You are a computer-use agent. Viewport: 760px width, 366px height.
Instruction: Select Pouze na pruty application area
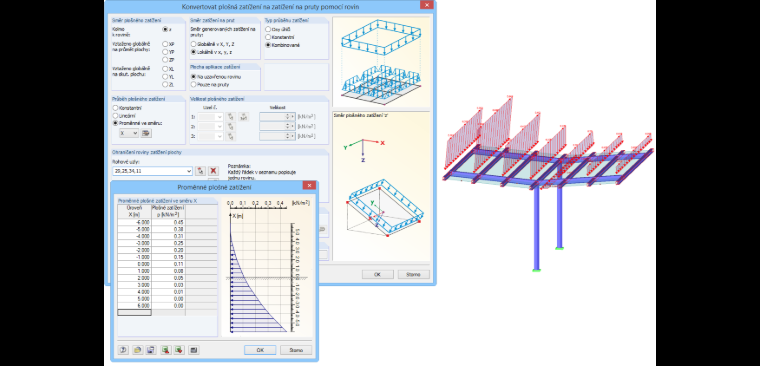click(193, 84)
